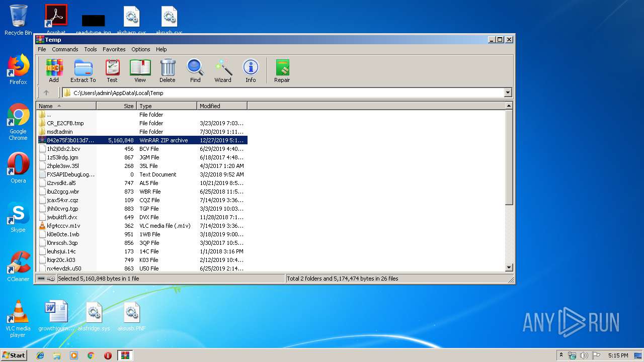Click Windows Media Player taskbar icon
Image resolution: width=644 pixels, height=362 pixels.
coord(74,355)
